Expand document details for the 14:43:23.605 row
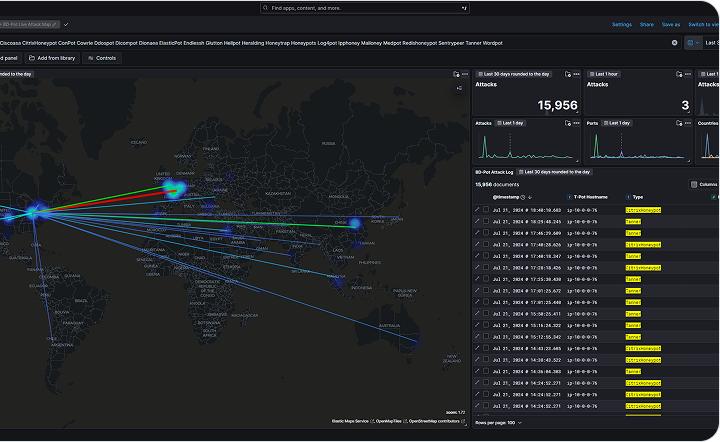720x442 pixels. coord(477,347)
